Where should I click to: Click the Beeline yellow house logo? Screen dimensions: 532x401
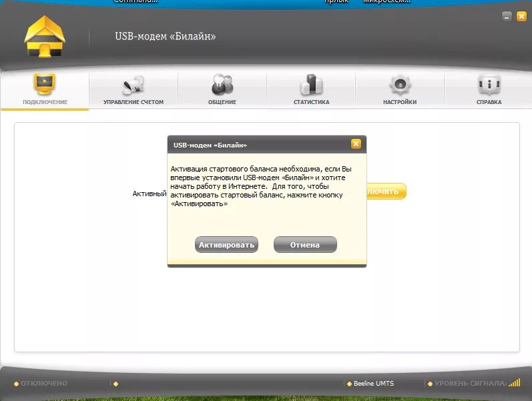click(45, 36)
